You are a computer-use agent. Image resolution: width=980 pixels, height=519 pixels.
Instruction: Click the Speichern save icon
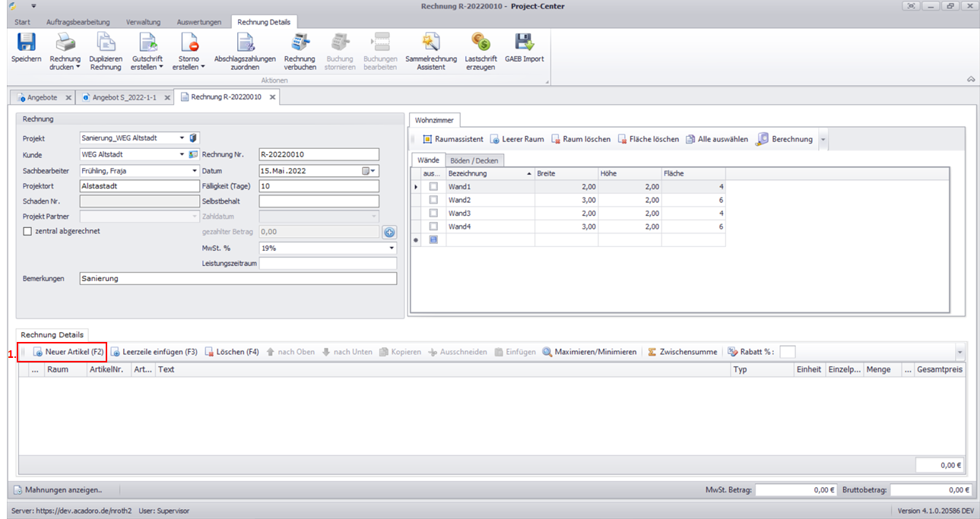(x=26, y=43)
